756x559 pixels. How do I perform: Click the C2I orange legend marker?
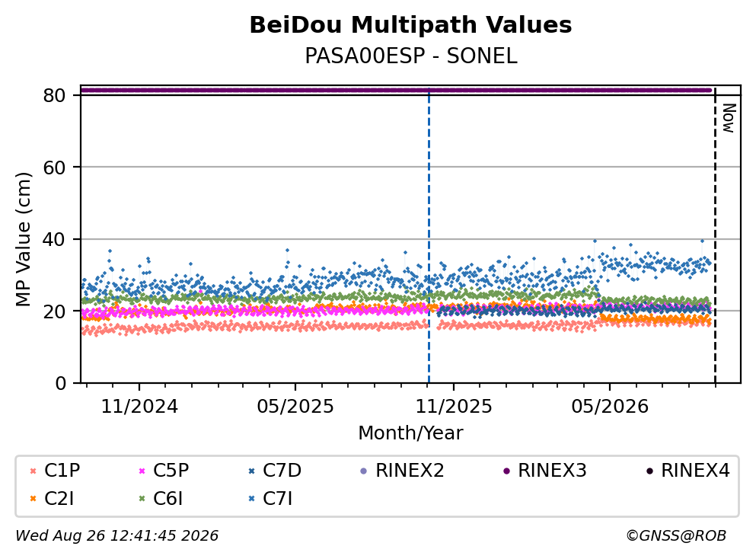33,499
